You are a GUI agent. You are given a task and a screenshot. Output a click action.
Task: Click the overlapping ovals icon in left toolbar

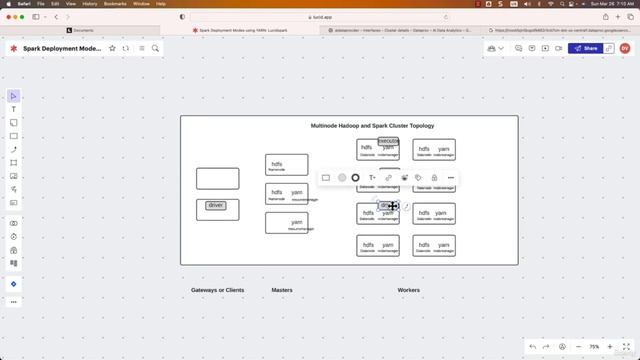click(13, 223)
